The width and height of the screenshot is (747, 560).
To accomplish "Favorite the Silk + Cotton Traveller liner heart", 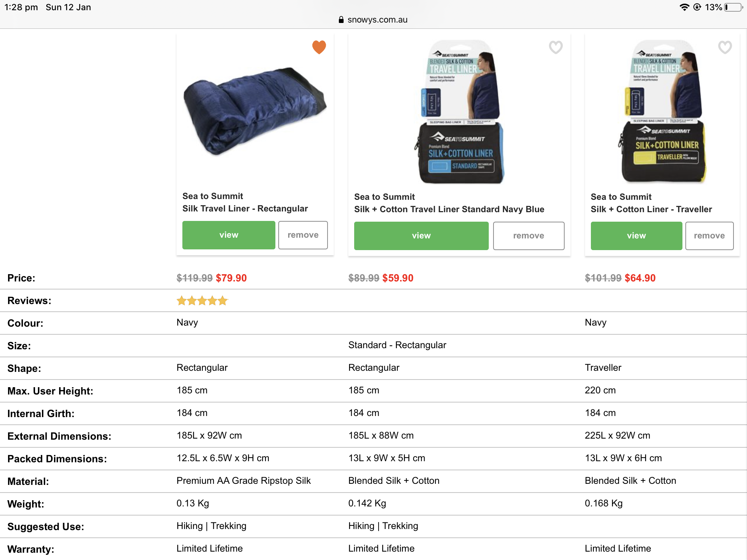I will tap(725, 47).
